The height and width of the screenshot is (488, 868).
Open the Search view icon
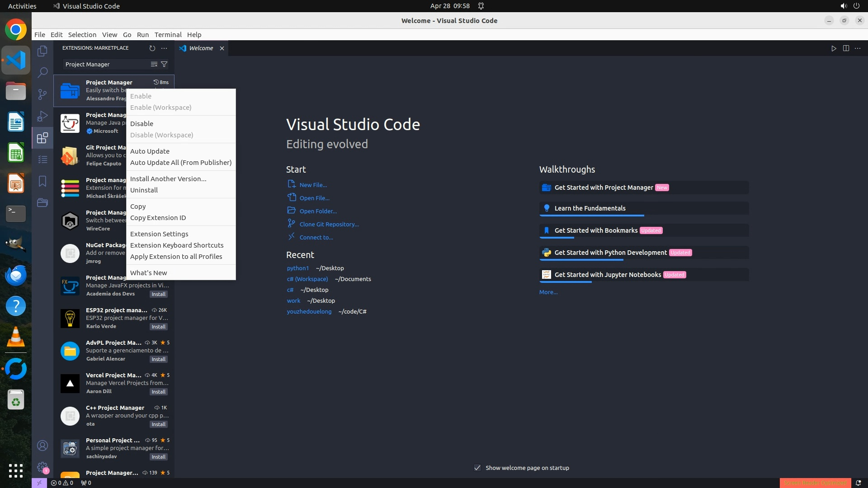(42, 72)
